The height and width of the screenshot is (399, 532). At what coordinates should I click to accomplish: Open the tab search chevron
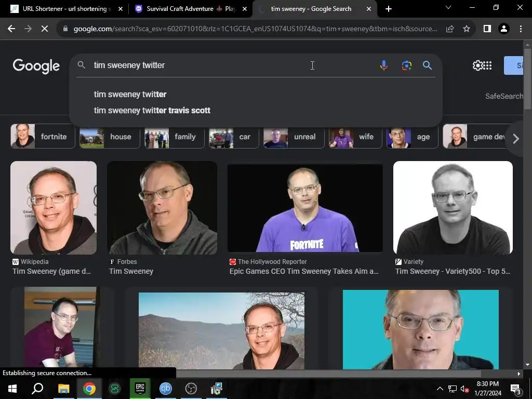[x=448, y=7]
